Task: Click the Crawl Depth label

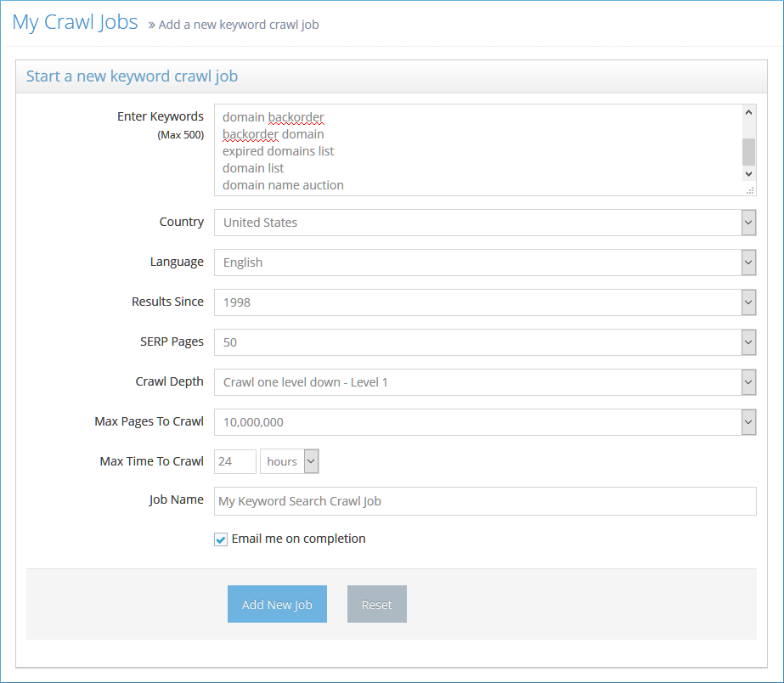Action: 170,381
